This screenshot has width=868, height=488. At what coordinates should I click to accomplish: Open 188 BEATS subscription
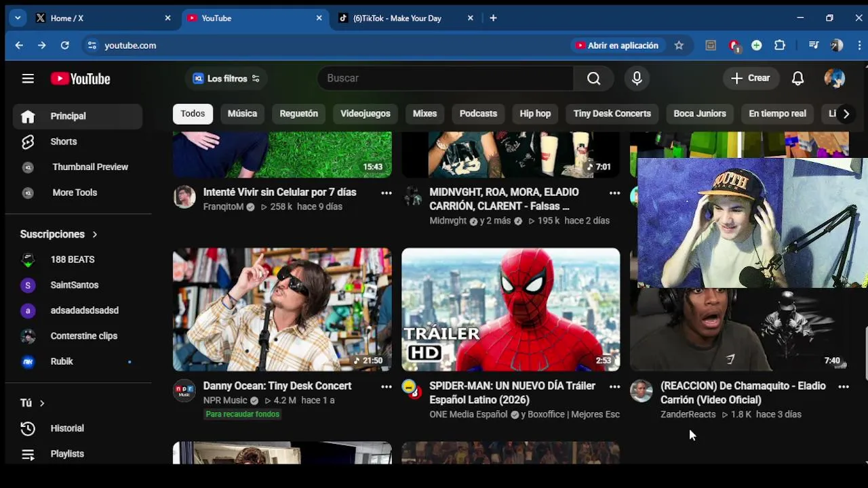(77, 260)
